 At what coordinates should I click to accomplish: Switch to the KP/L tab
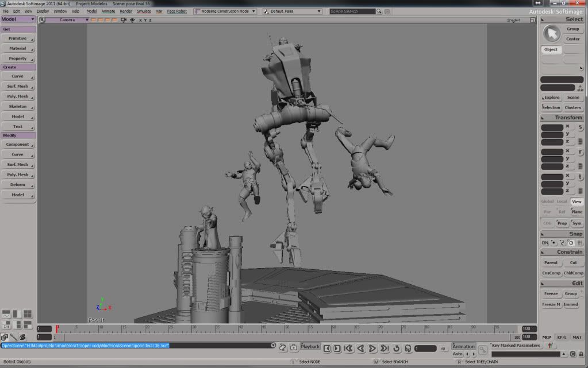pyautogui.click(x=562, y=337)
